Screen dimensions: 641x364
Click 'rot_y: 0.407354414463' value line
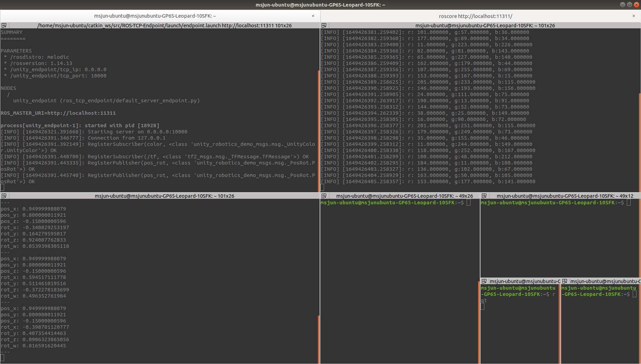pos(33,333)
